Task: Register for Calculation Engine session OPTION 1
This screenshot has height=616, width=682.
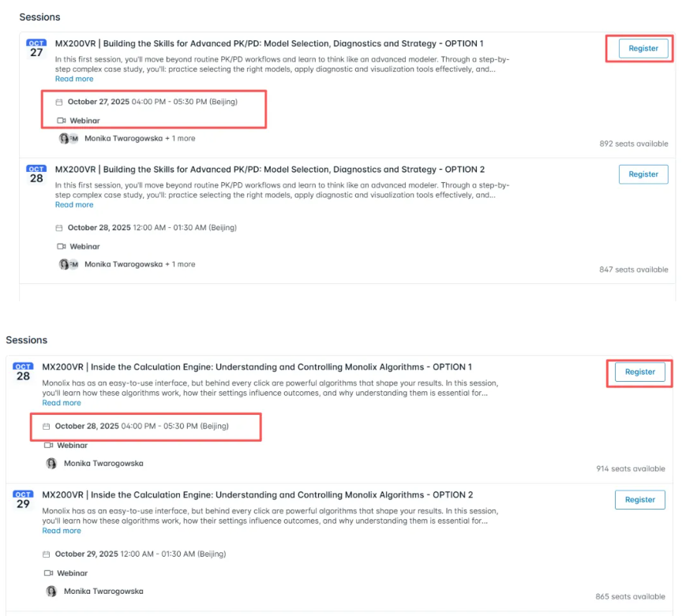Action: 640,371
